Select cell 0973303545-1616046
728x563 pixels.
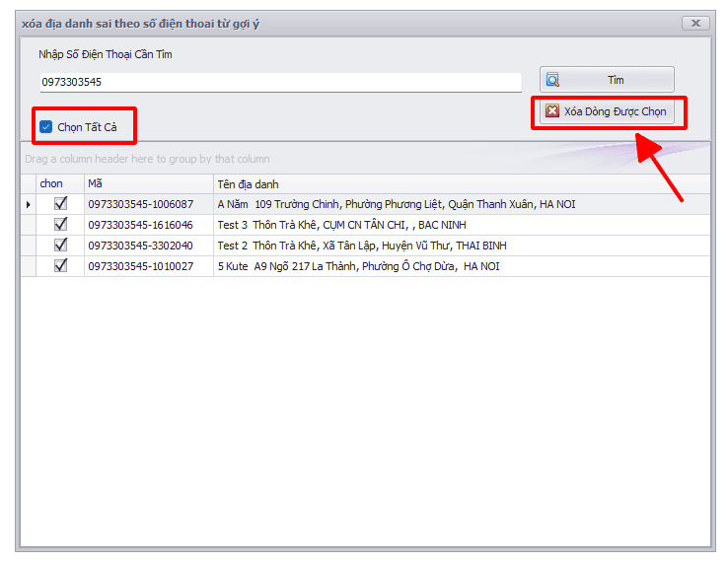point(149,225)
